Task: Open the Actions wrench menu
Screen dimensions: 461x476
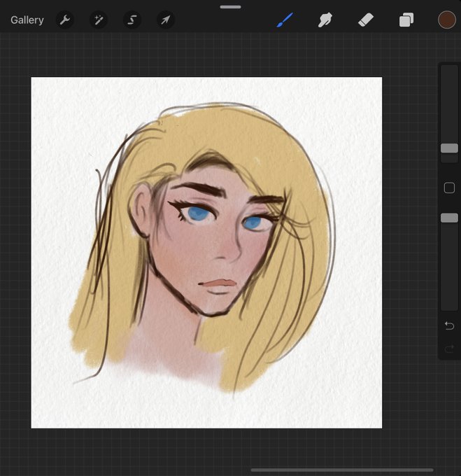Action: pyautogui.click(x=65, y=20)
